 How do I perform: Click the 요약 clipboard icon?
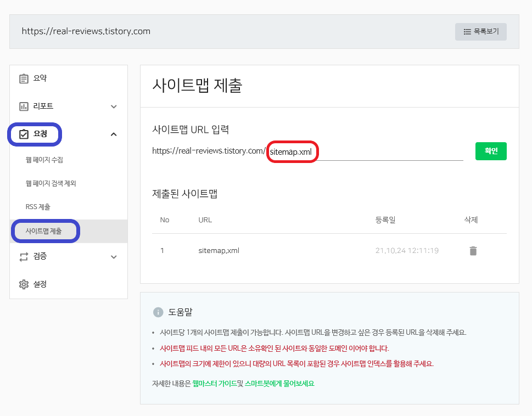coord(24,78)
